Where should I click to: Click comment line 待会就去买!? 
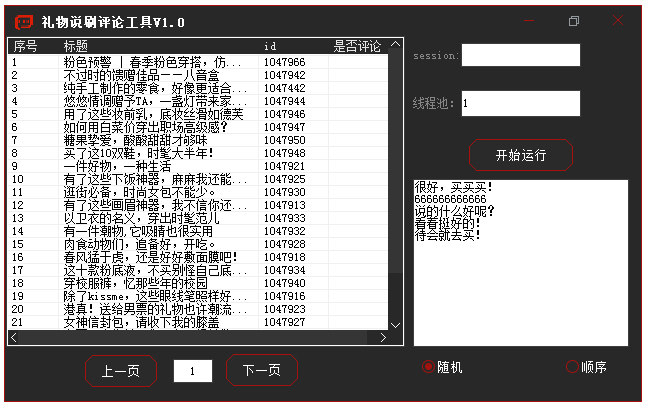[x=448, y=235]
